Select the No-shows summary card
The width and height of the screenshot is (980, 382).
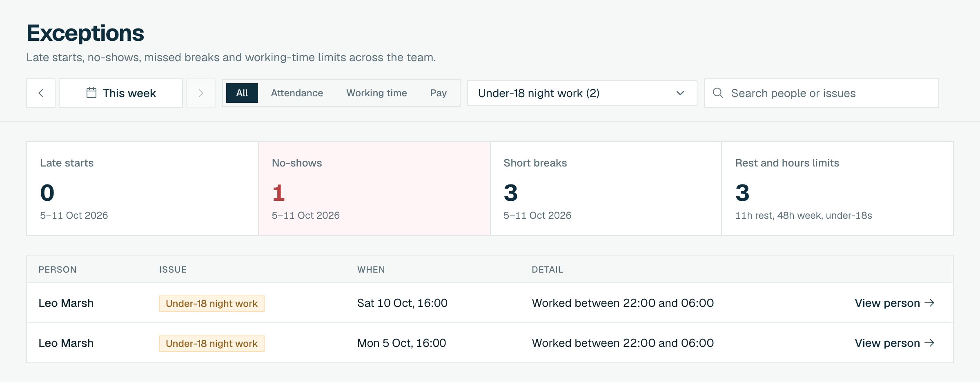point(374,189)
